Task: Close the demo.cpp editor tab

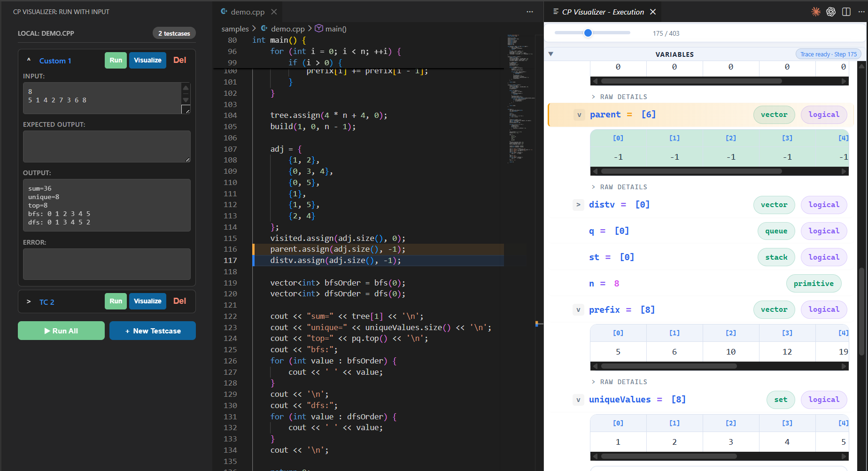Action: point(274,12)
